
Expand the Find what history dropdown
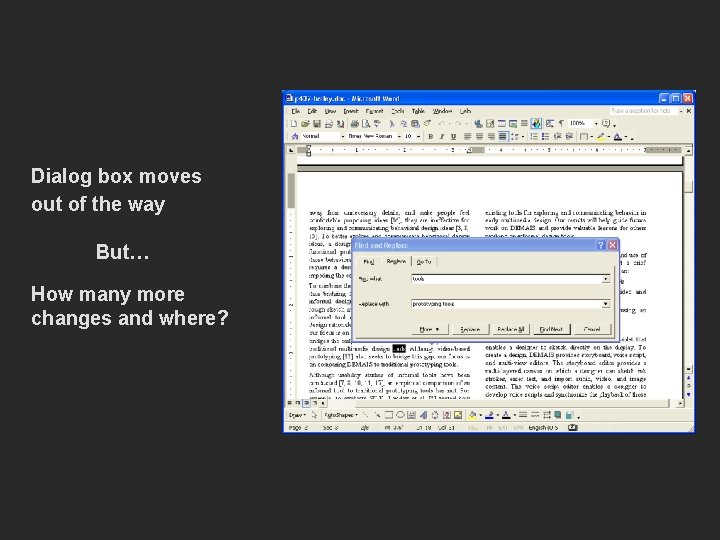coord(606,279)
